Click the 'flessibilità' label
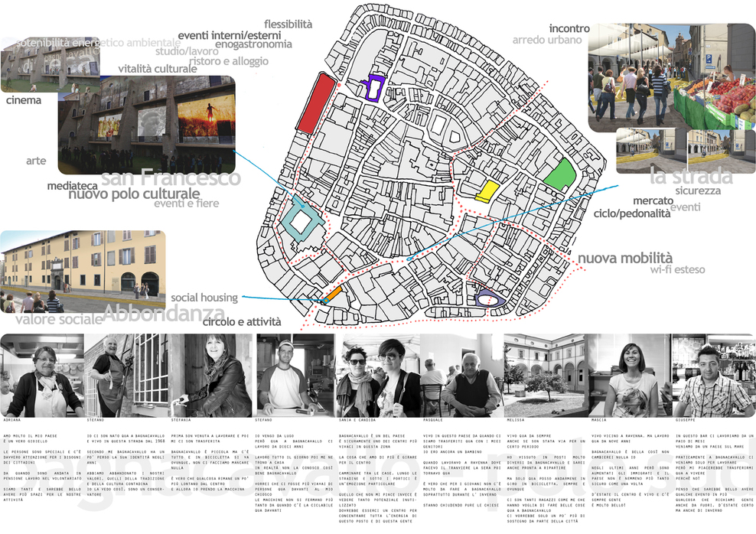The image size is (756, 534). point(288,24)
